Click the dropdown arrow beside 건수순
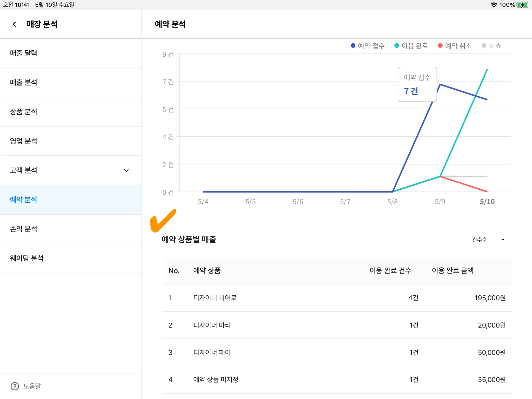532x399 pixels. click(x=503, y=240)
